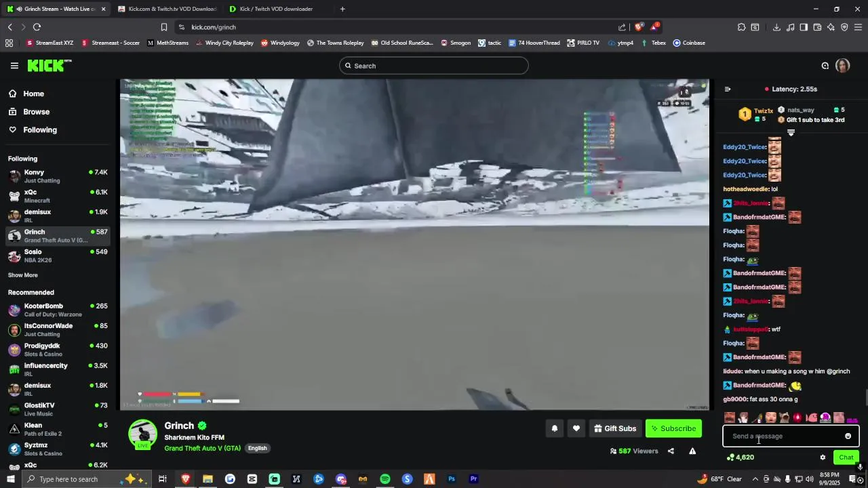Screen dimensions: 868x488
Task: Open xQc's Minecraft channel in Following
Action: click(x=58, y=196)
